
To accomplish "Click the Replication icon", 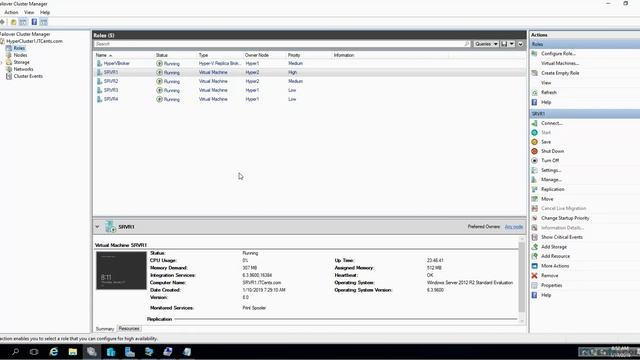I will 534,189.
